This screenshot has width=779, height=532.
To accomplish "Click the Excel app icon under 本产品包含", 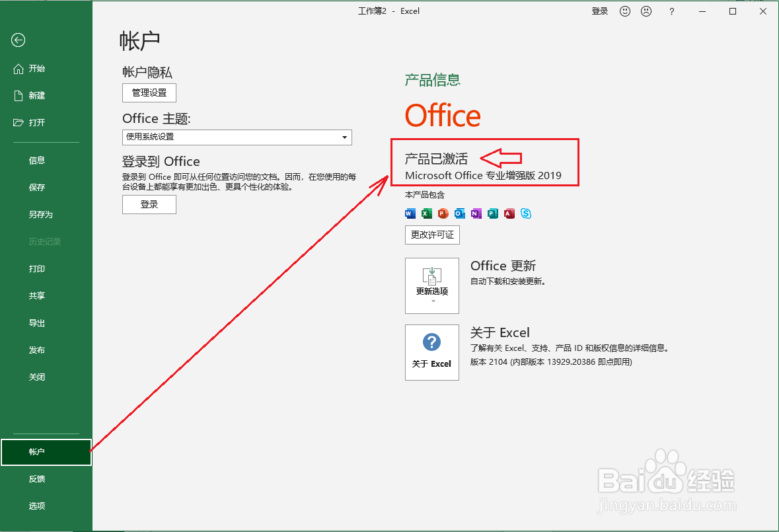I will pos(426,213).
